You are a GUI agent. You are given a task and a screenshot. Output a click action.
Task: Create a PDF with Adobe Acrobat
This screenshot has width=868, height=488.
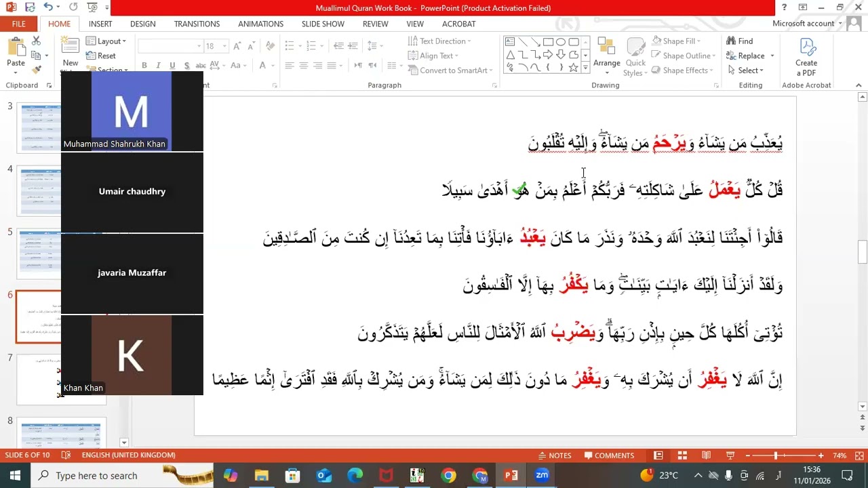pyautogui.click(x=806, y=56)
